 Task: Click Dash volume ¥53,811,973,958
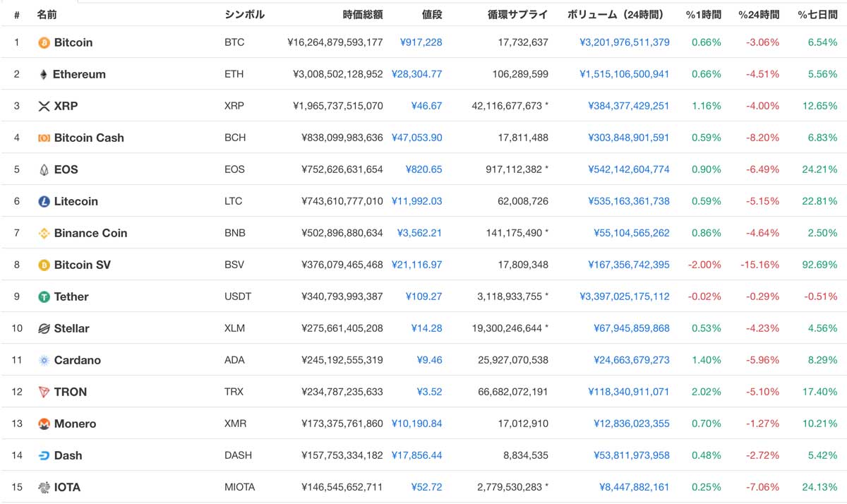pyautogui.click(x=632, y=455)
